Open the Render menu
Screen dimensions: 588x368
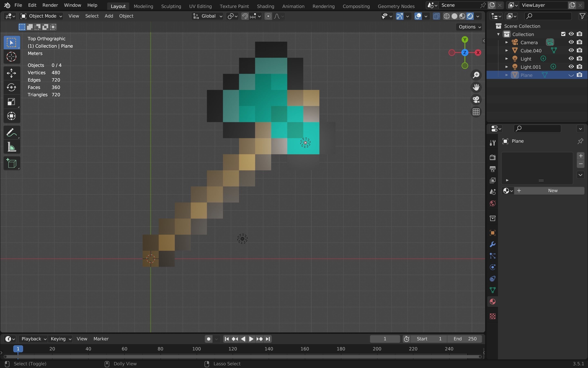[x=50, y=5]
